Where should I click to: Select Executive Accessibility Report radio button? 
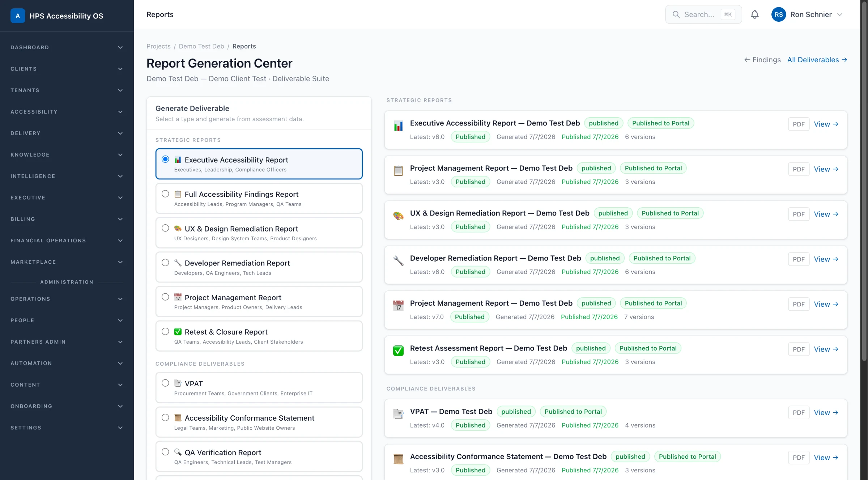coord(165,159)
